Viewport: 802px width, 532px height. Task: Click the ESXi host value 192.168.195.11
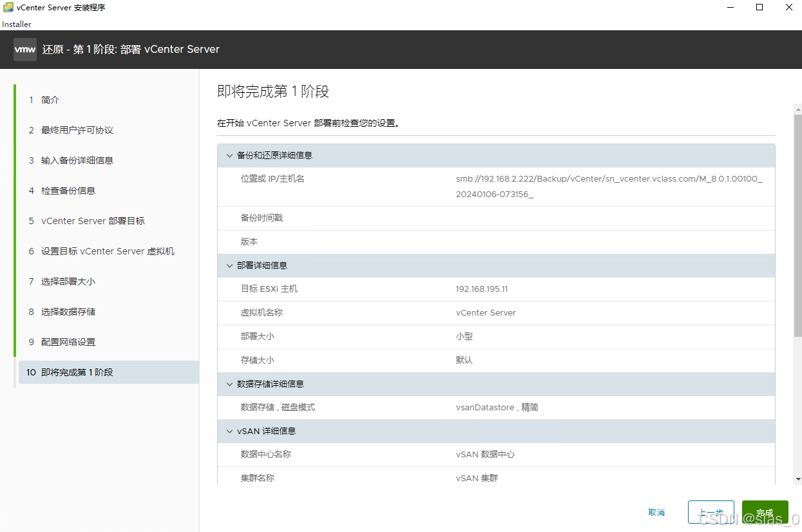click(482, 289)
